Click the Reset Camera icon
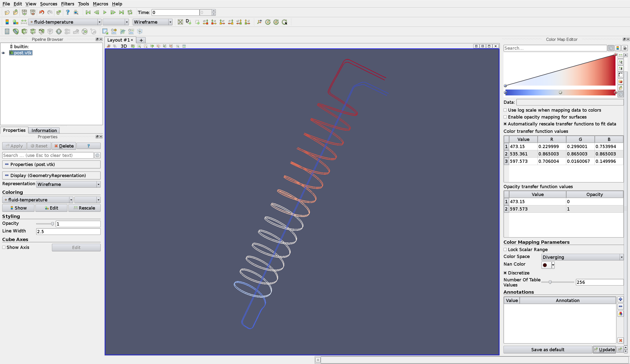This screenshot has height=364, width=630. coord(180,22)
